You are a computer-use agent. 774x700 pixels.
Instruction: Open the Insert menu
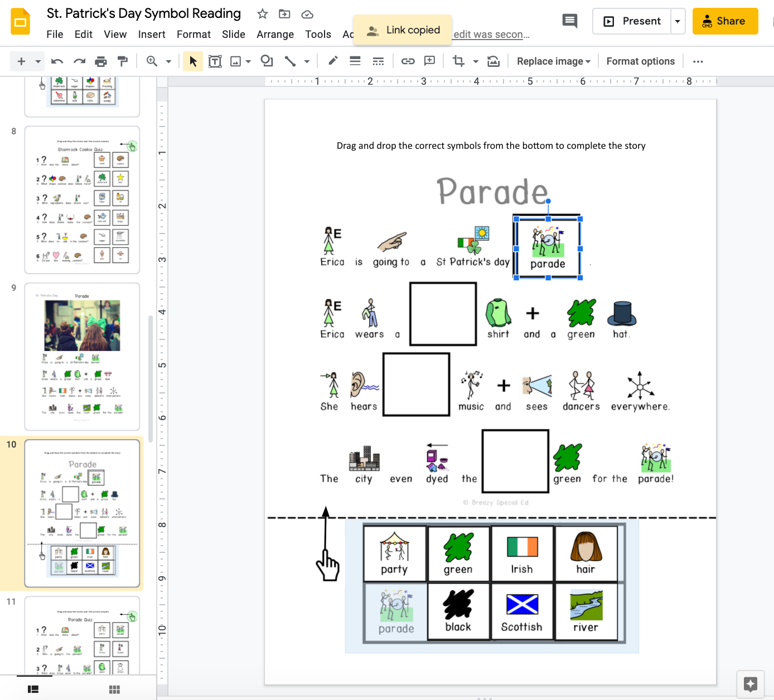click(x=152, y=35)
